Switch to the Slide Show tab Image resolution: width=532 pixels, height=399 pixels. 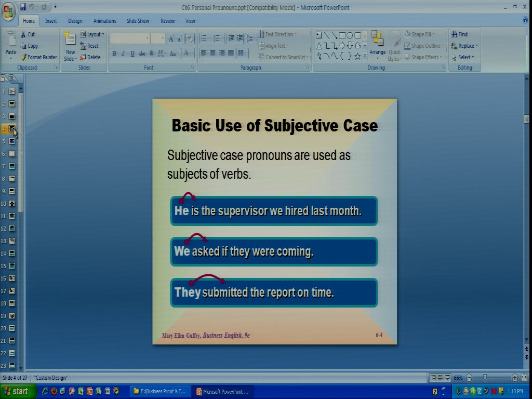[138, 21]
